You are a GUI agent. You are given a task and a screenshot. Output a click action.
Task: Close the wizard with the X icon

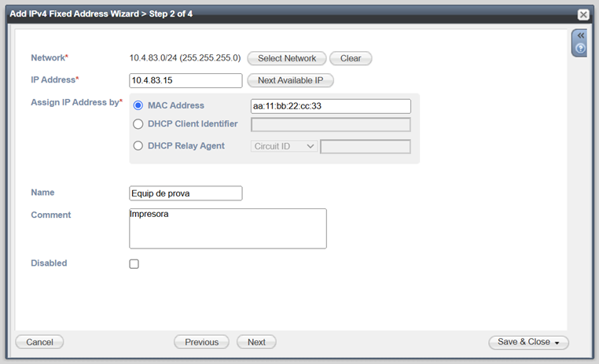pos(583,14)
